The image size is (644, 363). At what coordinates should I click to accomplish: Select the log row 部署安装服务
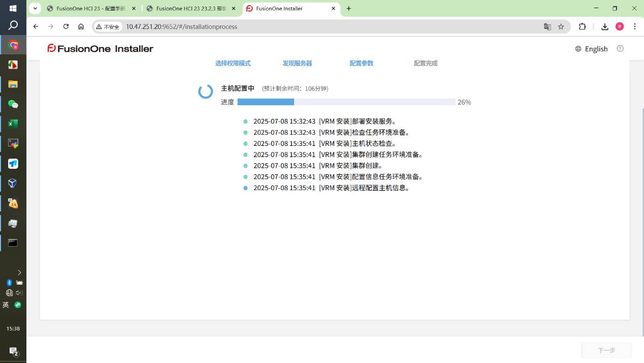pyautogui.click(x=320, y=121)
